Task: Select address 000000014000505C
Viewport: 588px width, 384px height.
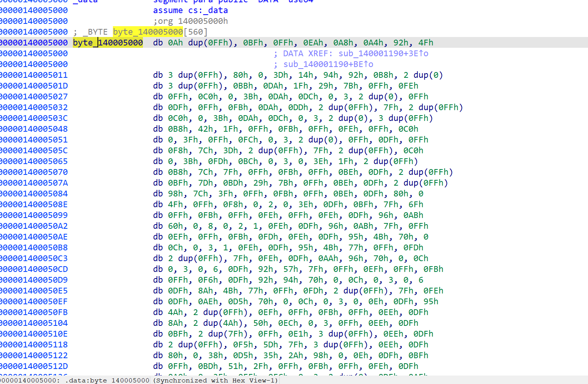Action: coord(34,151)
